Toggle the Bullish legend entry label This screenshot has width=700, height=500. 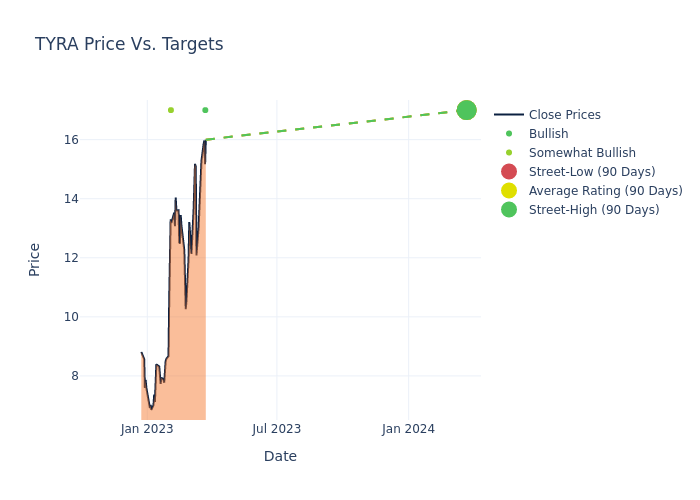[548, 134]
